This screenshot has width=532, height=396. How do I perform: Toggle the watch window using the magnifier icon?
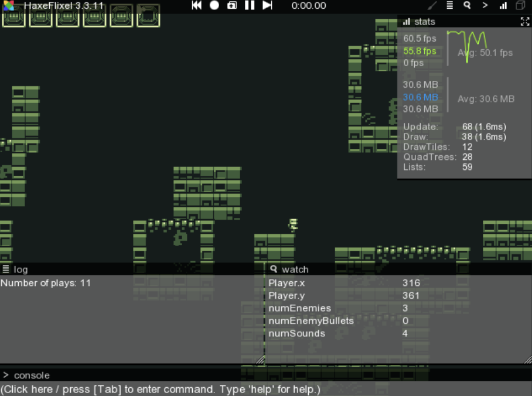(467, 6)
